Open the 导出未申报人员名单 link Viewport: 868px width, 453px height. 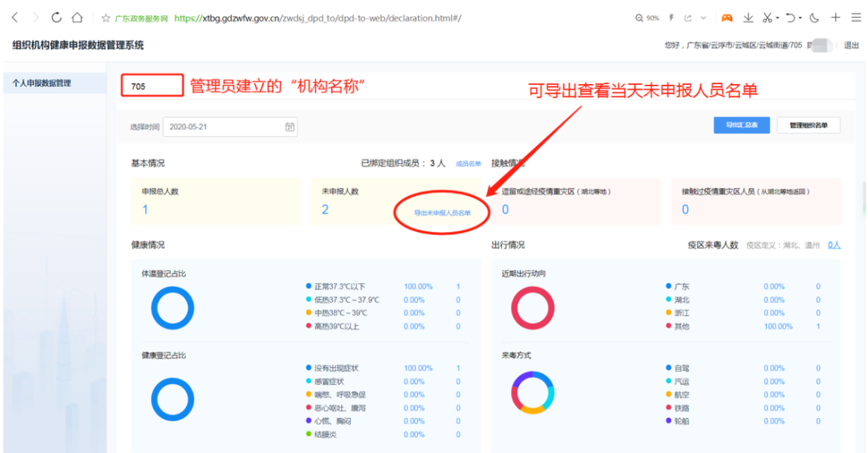pos(443,213)
